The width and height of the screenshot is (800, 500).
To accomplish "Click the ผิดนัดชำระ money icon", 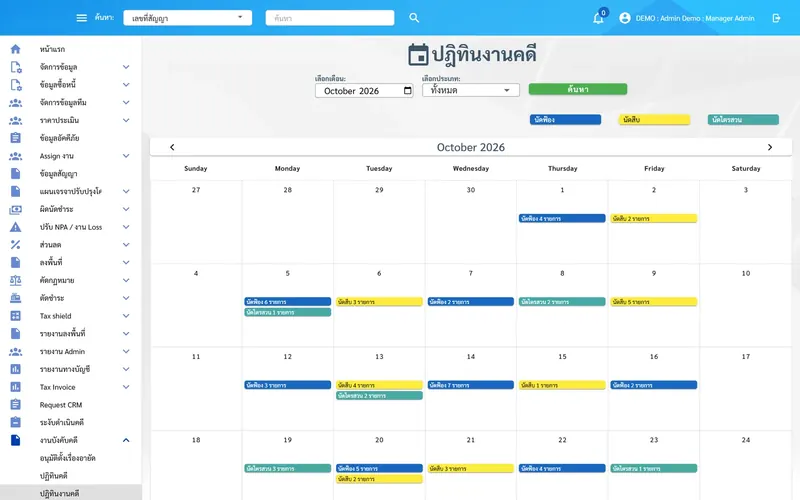I will pyautogui.click(x=15, y=209).
